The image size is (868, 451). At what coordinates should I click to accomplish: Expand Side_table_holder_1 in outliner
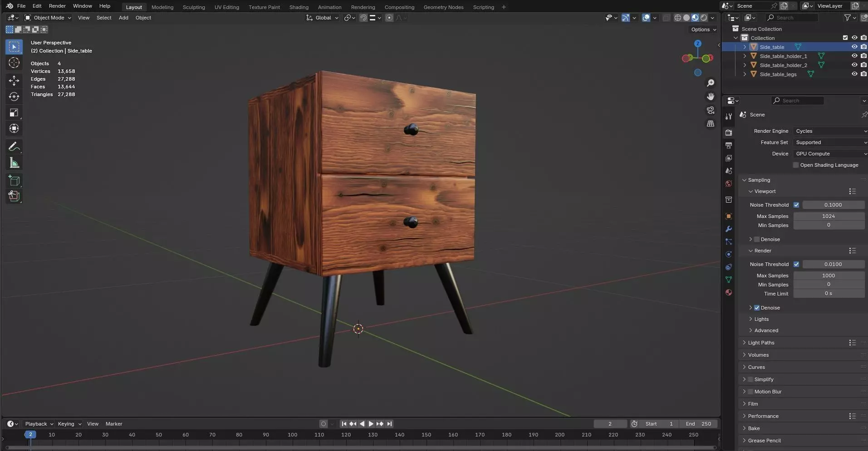pos(745,56)
